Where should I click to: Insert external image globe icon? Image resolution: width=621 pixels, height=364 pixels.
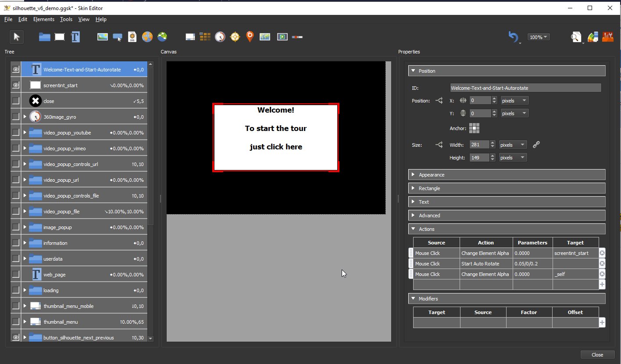coord(147,37)
